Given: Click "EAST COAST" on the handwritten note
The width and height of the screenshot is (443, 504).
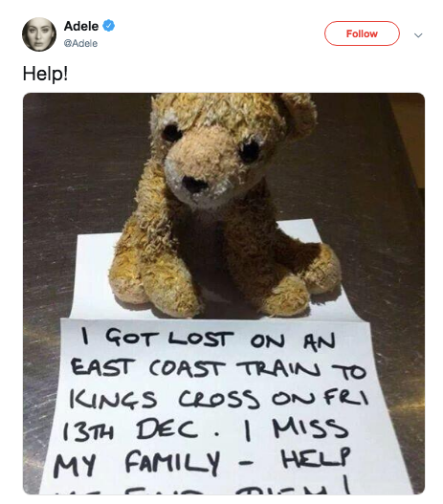Looking at the screenshot, I should [x=147, y=367].
